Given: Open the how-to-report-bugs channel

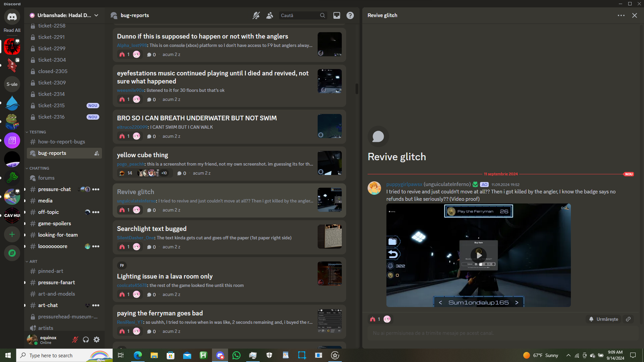Looking at the screenshot, I should pos(61,142).
